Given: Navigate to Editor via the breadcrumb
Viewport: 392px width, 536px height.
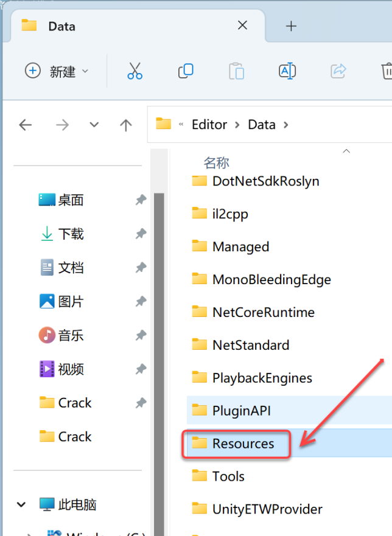Looking at the screenshot, I should (x=209, y=124).
